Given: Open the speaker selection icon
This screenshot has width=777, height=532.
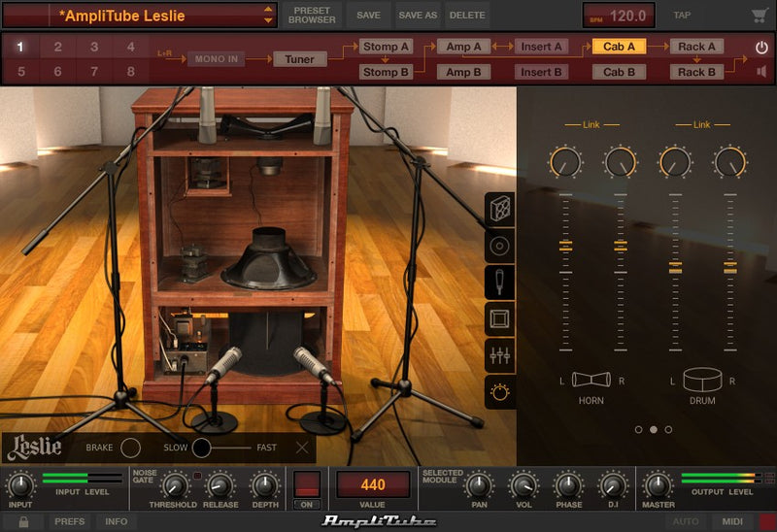Looking at the screenshot, I should click(499, 247).
